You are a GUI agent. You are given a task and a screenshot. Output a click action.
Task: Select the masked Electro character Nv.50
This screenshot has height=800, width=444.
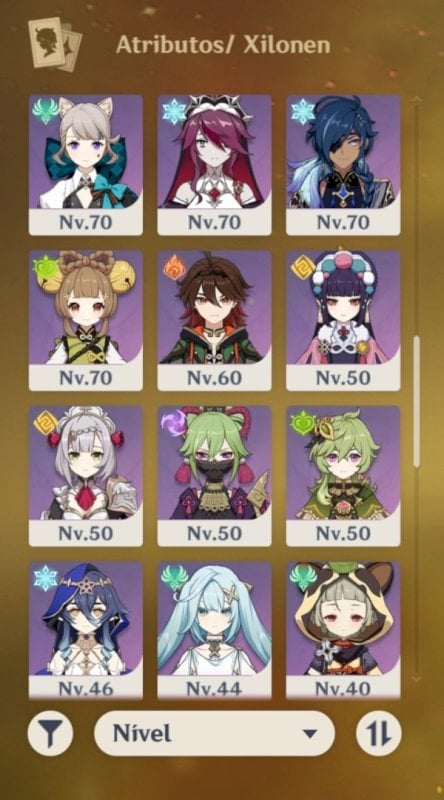click(214, 476)
